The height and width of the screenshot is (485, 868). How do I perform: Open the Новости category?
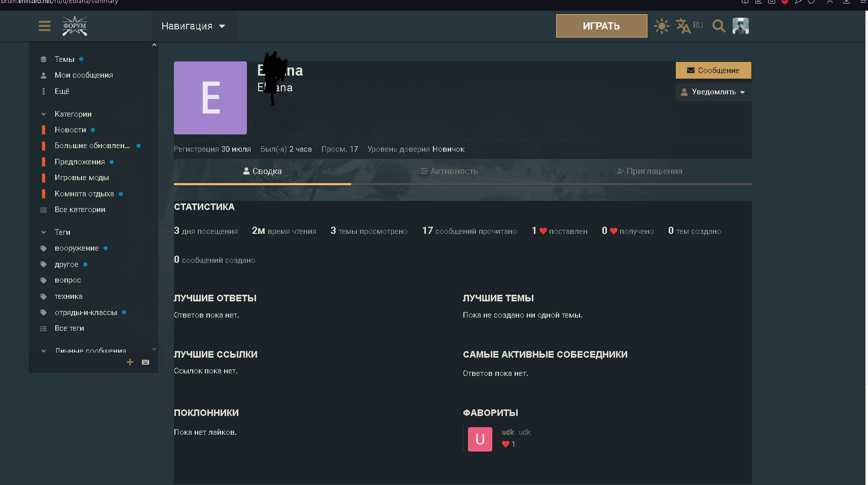pyautogui.click(x=70, y=130)
